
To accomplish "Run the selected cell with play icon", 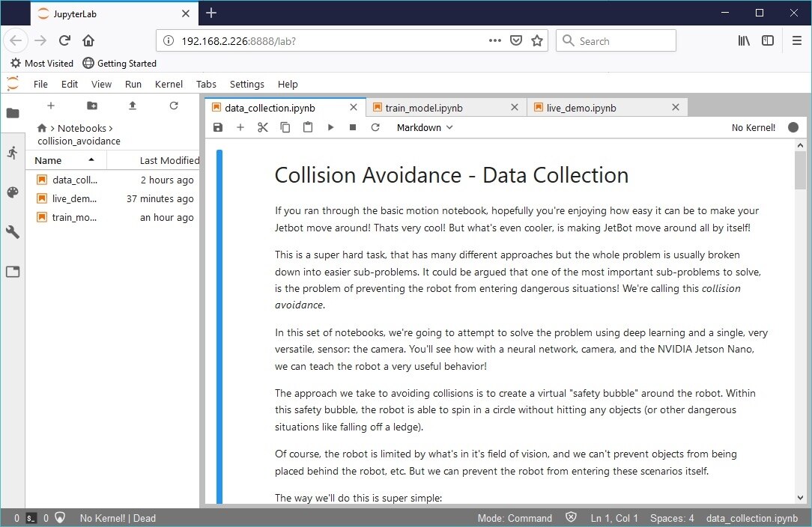I will click(330, 128).
